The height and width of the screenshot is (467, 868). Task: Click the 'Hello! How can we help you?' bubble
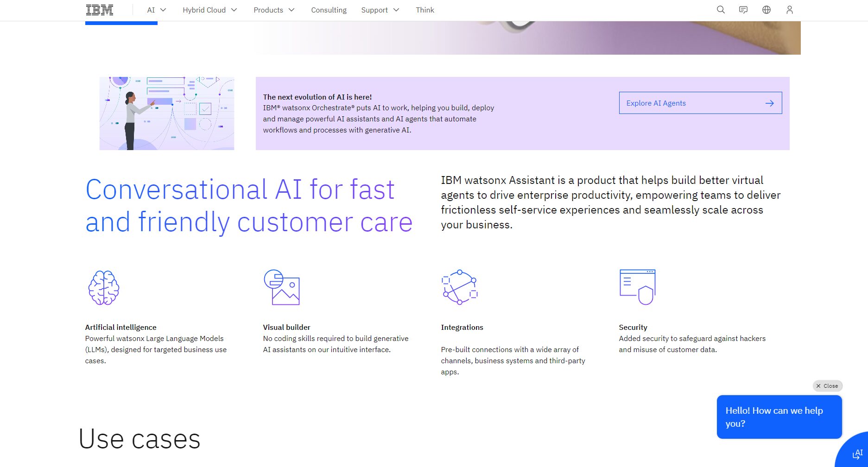779,417
